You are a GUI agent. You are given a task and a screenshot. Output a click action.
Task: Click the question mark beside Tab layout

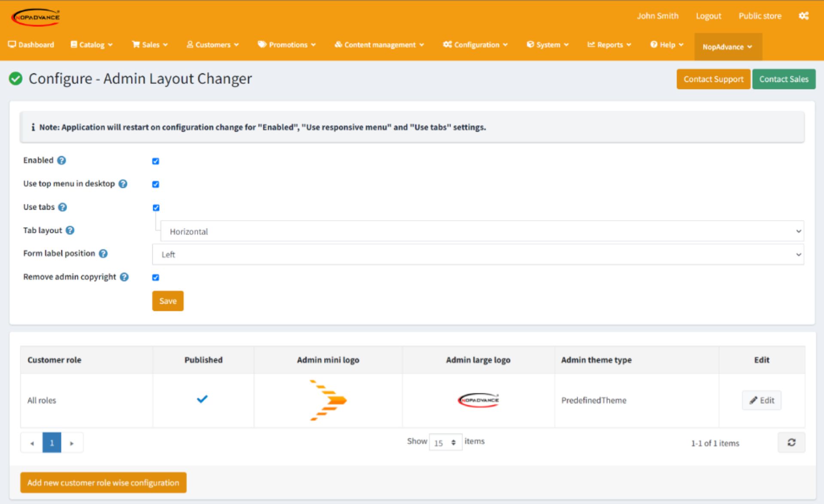click(x=71, y=230)
